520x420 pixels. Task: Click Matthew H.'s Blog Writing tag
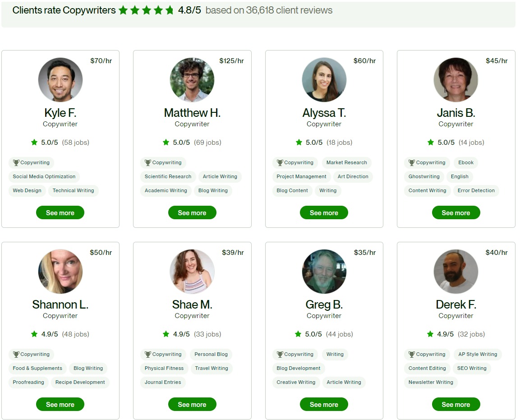pyautogui.click(x=213, y=190)
